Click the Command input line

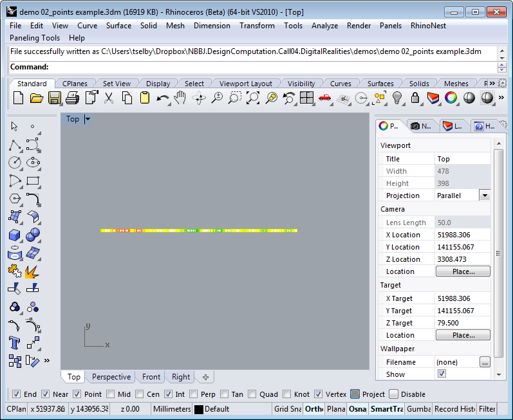tap(253, 67)
